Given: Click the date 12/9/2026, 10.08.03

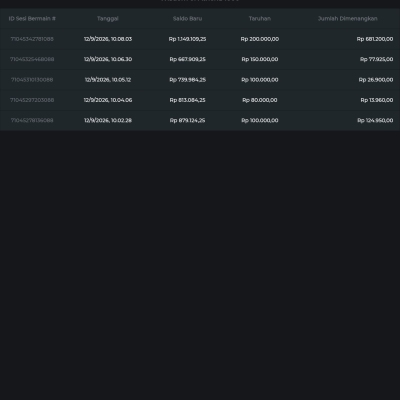Looking at the screenshot, I should coord(108,39).
